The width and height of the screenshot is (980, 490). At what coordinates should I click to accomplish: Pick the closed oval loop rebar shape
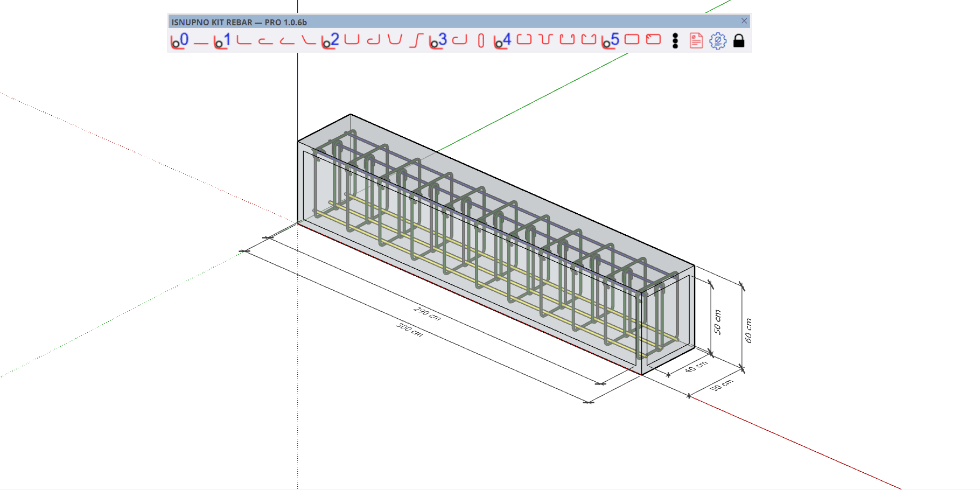[481, 41]
